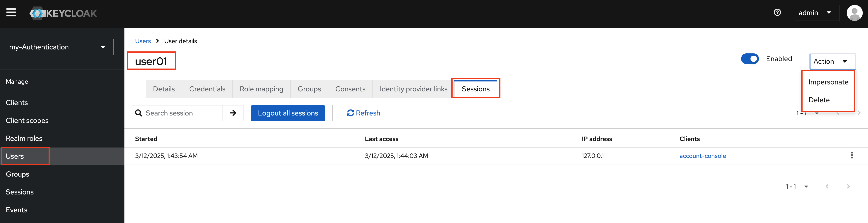Click the Keycloak logo
Screen dimensions: 868x223
point(63,13)
